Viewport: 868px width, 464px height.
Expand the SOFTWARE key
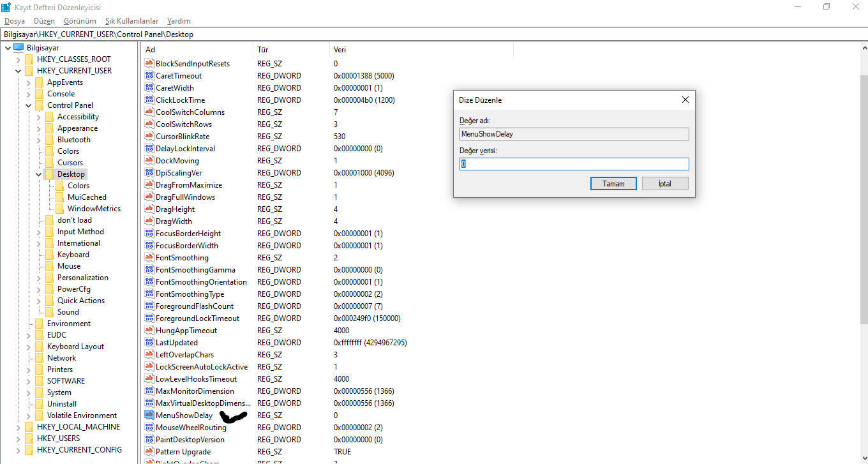[29, 381]
